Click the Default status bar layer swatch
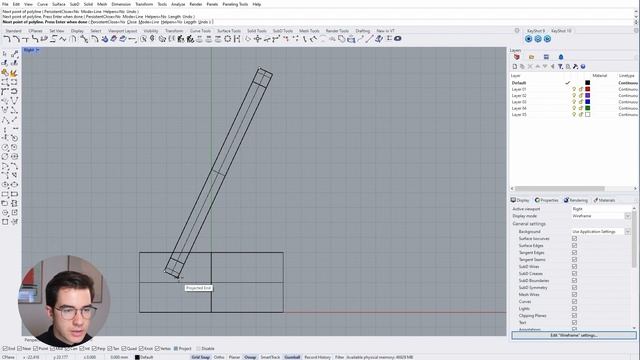Viewport: 640px width, 360px height. (x=138, y=357)
